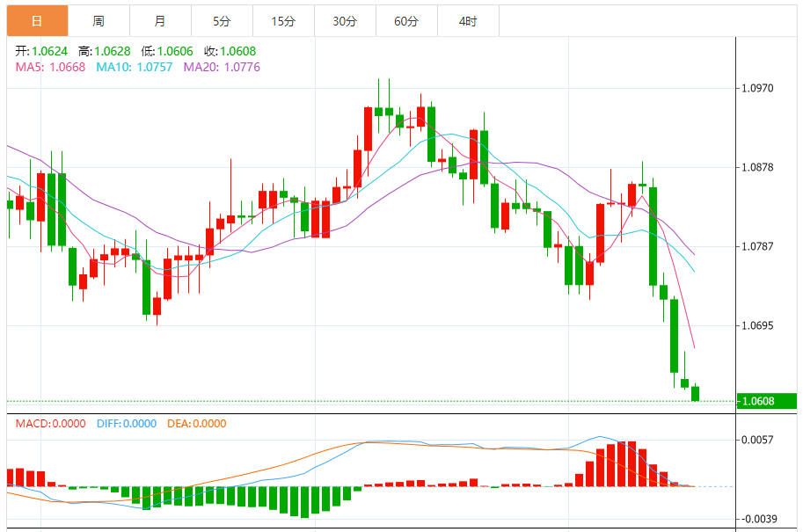803x532 pixels.
Task: Open the 30分 timeframe tab
Action: (x=345, y=21)
